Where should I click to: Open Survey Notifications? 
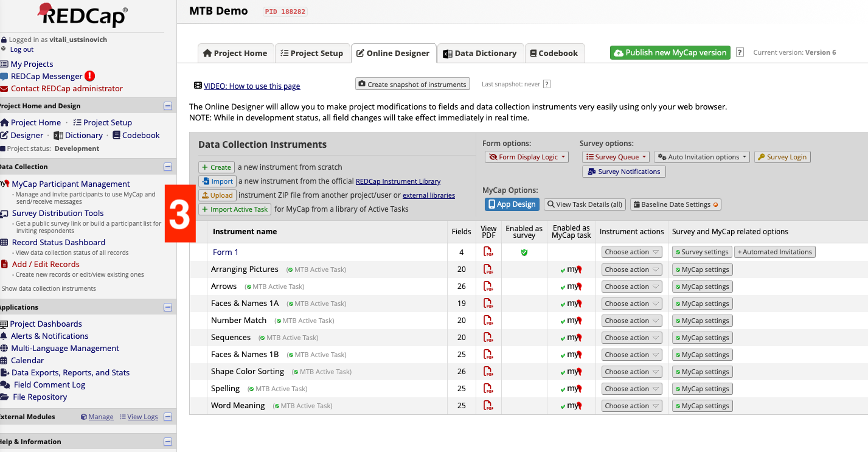coord(624,172)
